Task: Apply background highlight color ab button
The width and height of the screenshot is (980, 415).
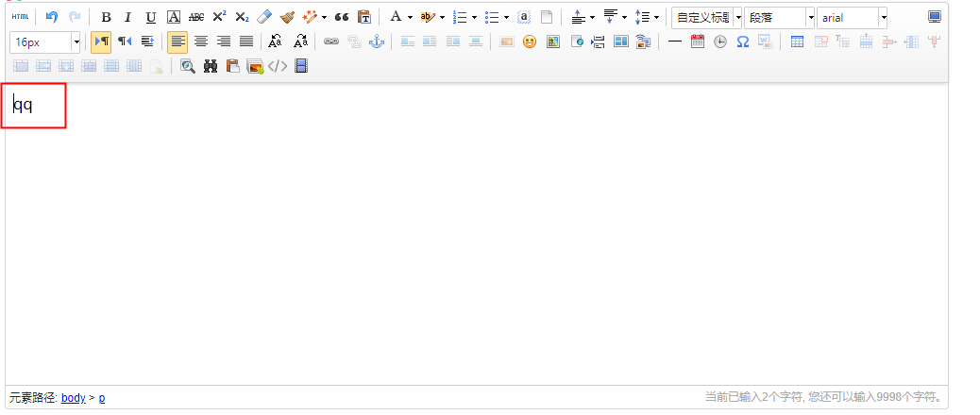Action: pos(428,18)
